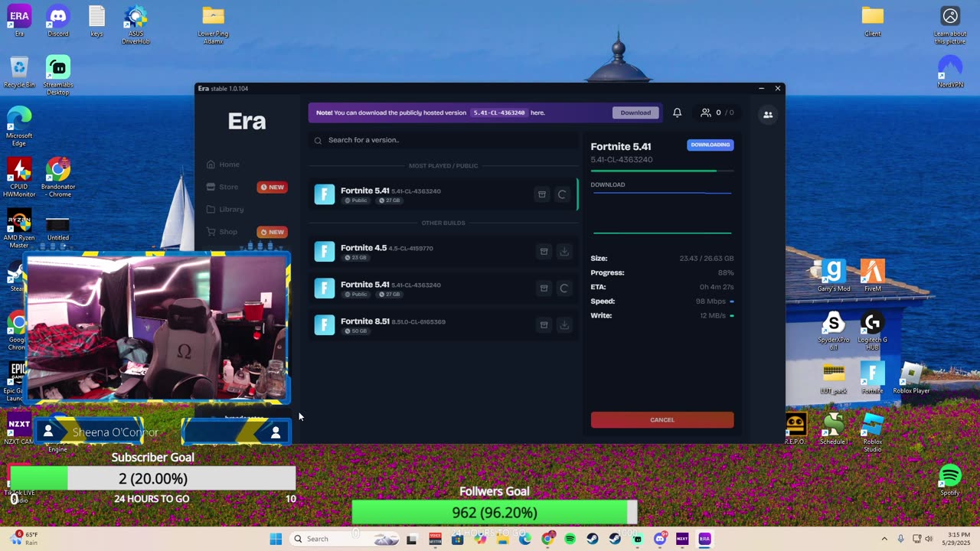This screenshot has width=980, height=551.
Task: Show hidden system tray icons
Action: [884, 539]
